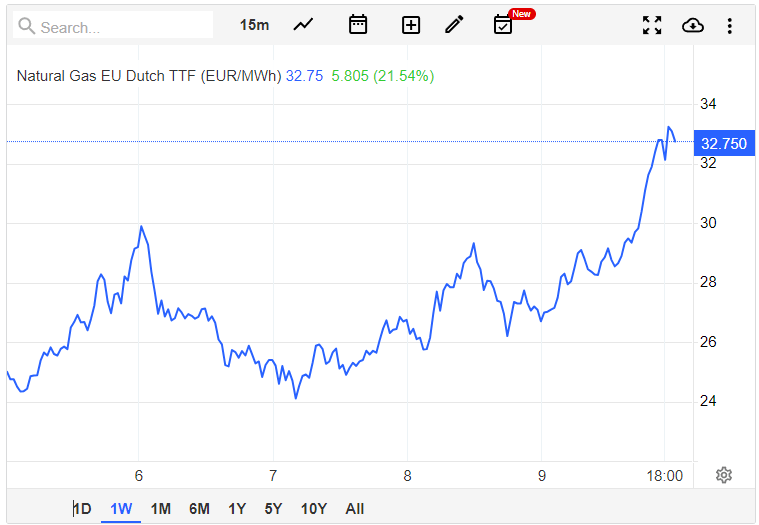Select the 1Y time range

pyautogui.click(x=237, y=509)
